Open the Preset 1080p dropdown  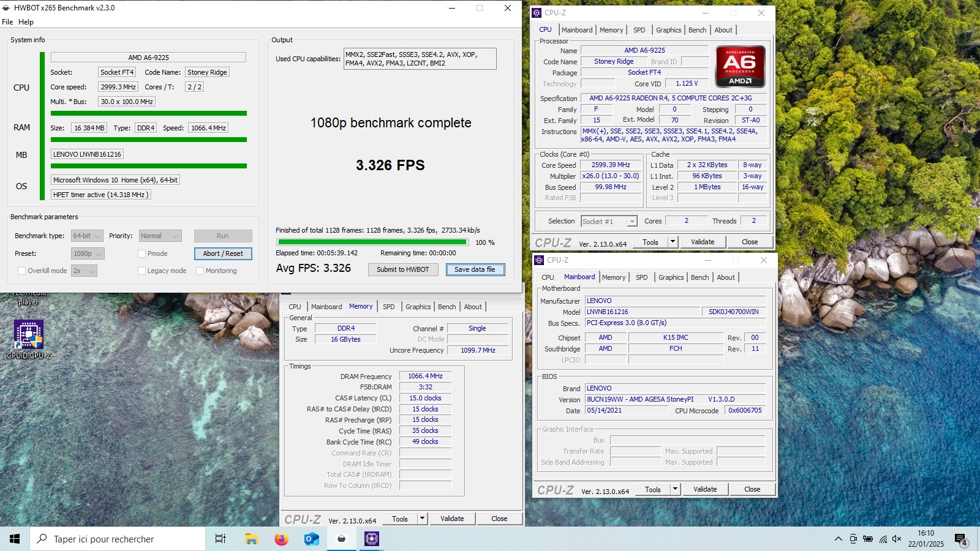click(88, 253)
